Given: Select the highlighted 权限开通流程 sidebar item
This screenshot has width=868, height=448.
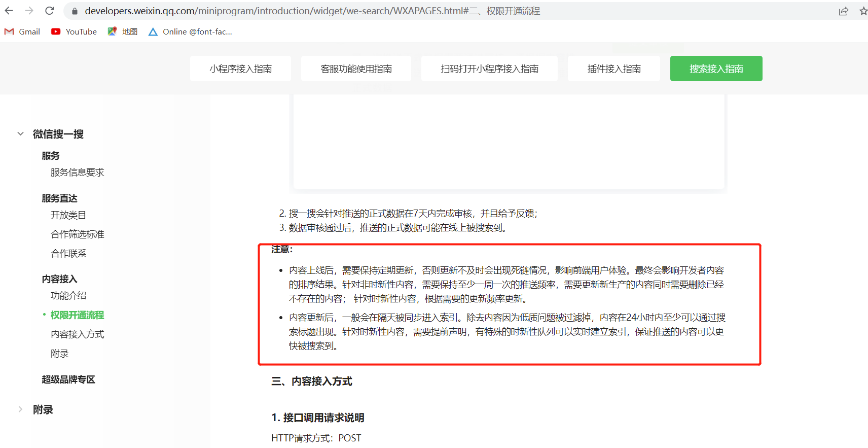Looking at the screenshot, I should click(77, 315).
